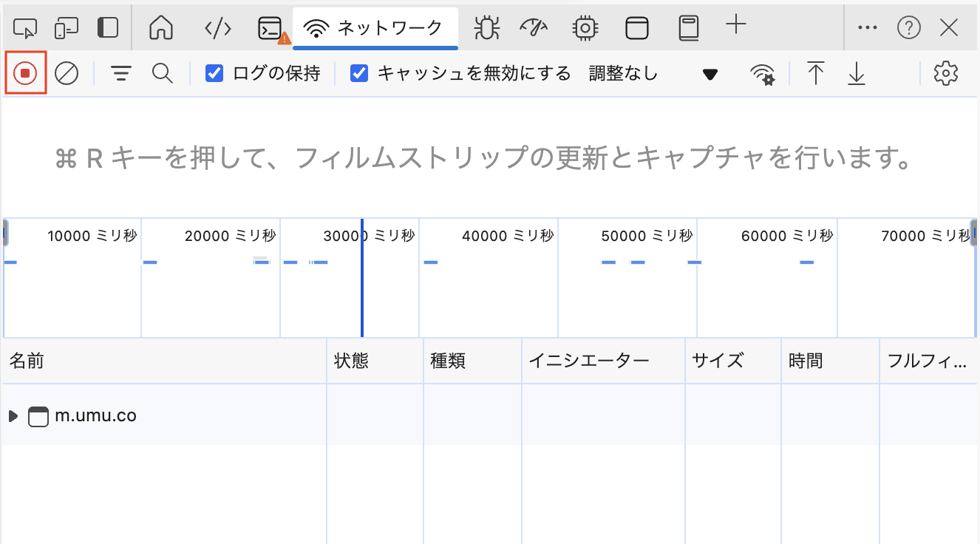Open more tools with plus button
Viewport: 980px width, 544px height.
[x=735, y=26]
